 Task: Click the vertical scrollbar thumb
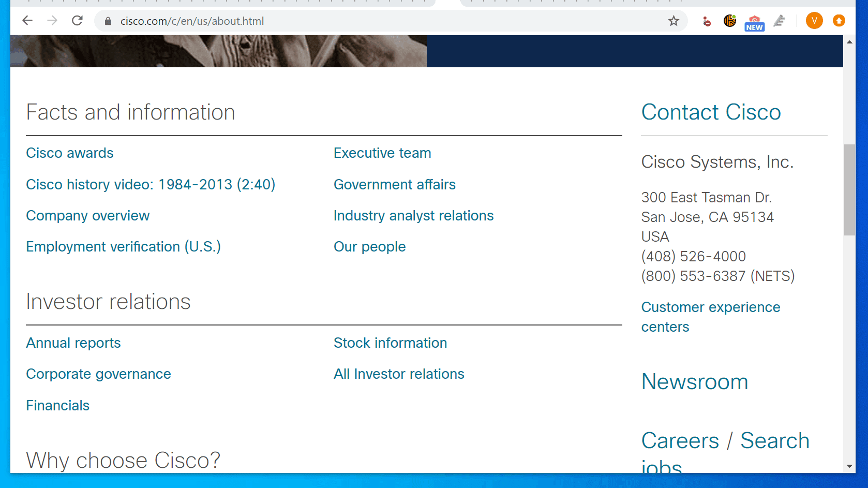point(849,190)
